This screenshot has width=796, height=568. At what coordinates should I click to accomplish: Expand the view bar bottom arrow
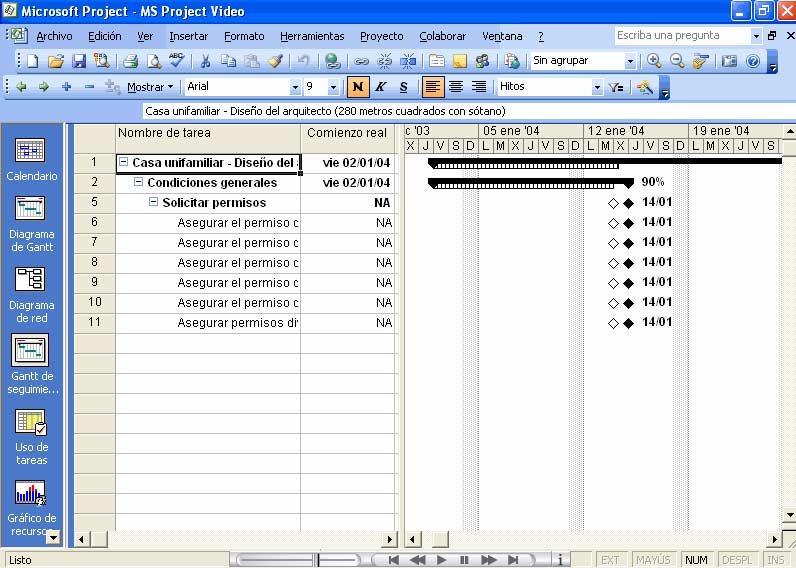click(53, 537)
